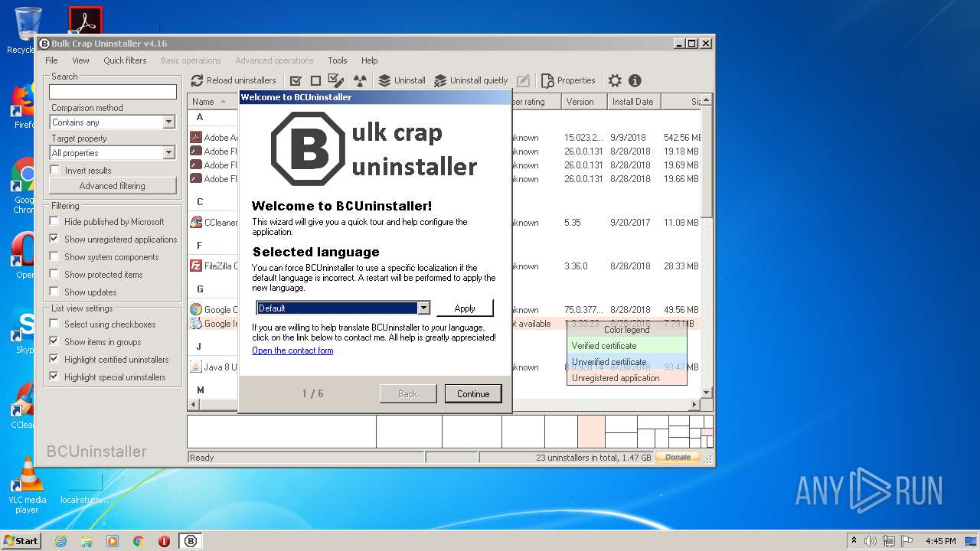Open Opera from the taskbar
Screen dimensions: 980x551
point(164,541)
